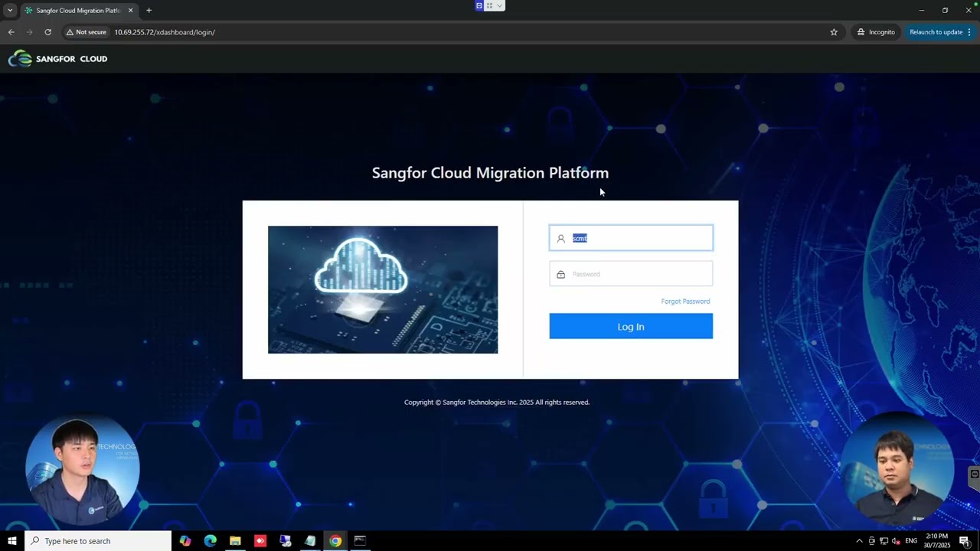Click the Sangfor Technologies copyright notice
Screen dimensions: 980x551
point(497,403)
